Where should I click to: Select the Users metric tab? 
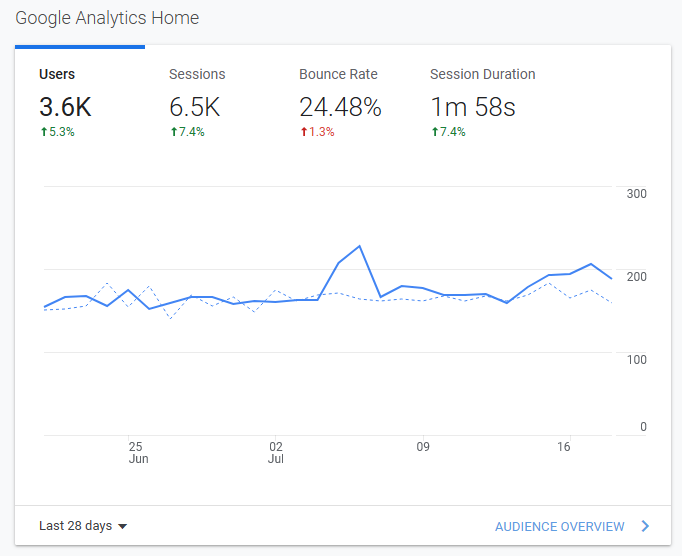tap(80, 102)
